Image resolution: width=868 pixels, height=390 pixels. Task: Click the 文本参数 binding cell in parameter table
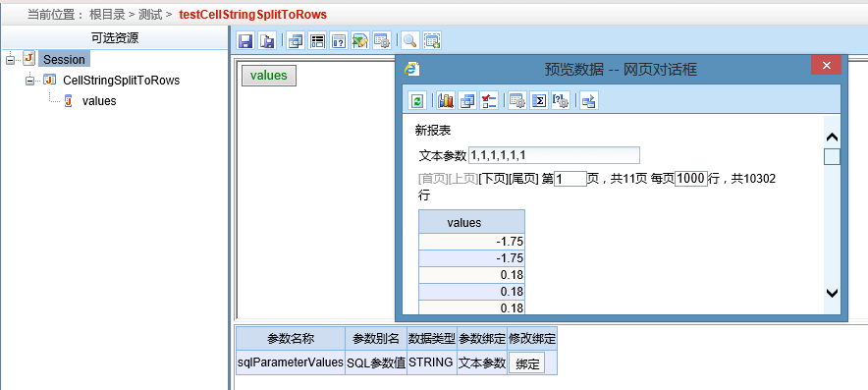[481, 362]
